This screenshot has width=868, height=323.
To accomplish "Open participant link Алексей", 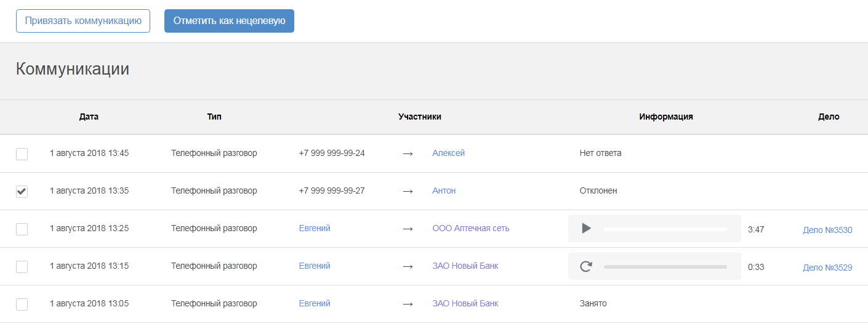I will pos(448,153).
